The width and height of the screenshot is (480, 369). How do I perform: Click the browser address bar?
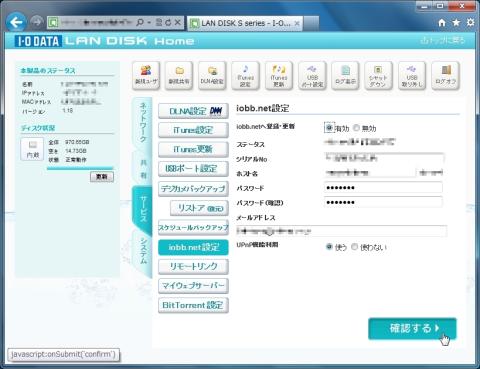(97, 23)
